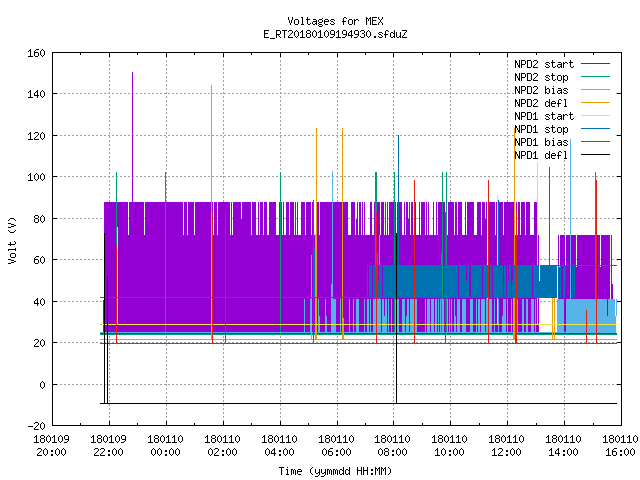Click the NPD1 start legend label

tap(544, 116)
